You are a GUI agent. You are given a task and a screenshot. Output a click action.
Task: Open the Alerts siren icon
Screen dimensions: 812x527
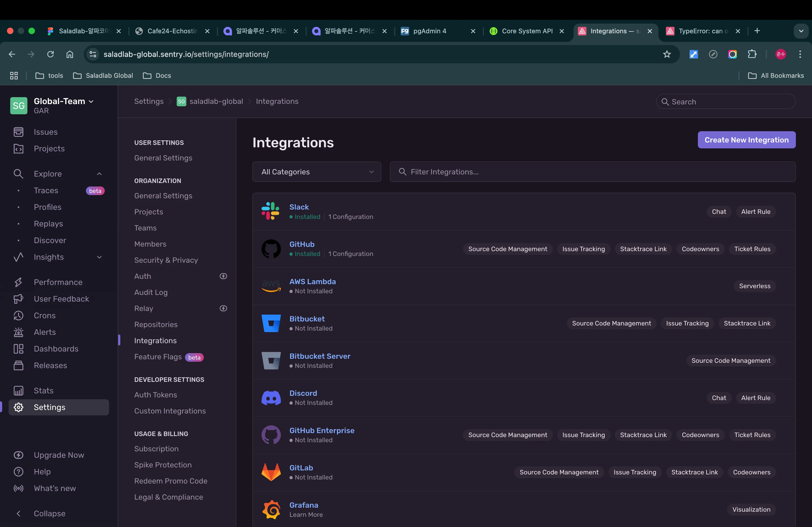[x=19, y=332]
